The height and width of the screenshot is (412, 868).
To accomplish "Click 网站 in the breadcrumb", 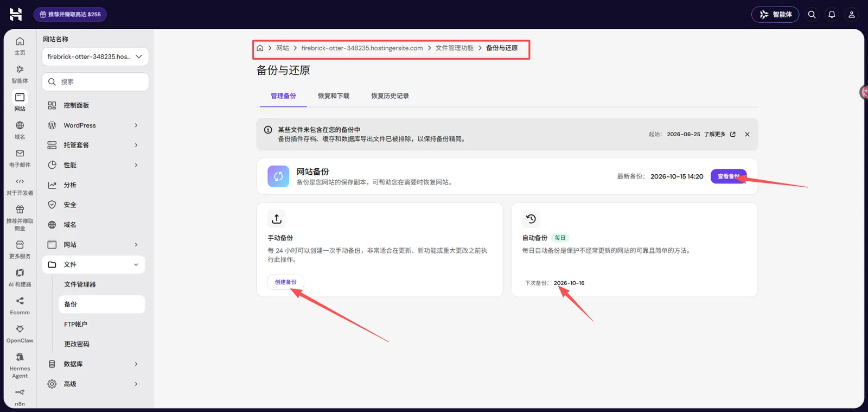I will (283, 48).
